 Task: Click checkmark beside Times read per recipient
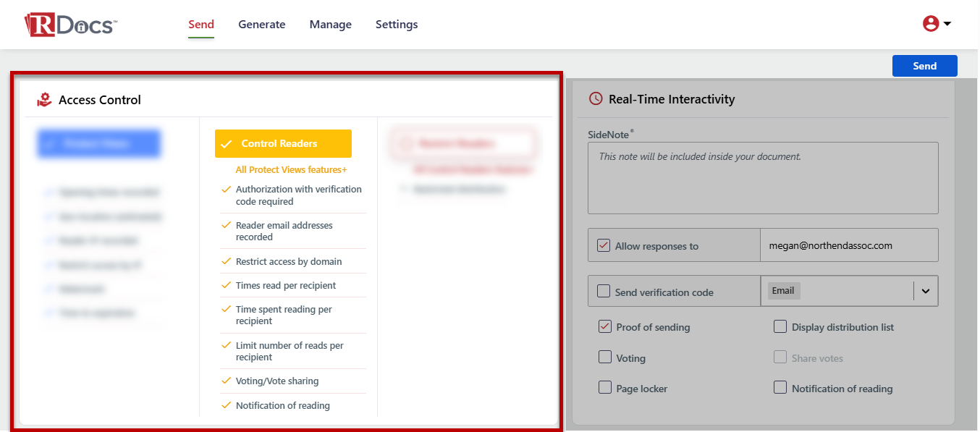226,285
